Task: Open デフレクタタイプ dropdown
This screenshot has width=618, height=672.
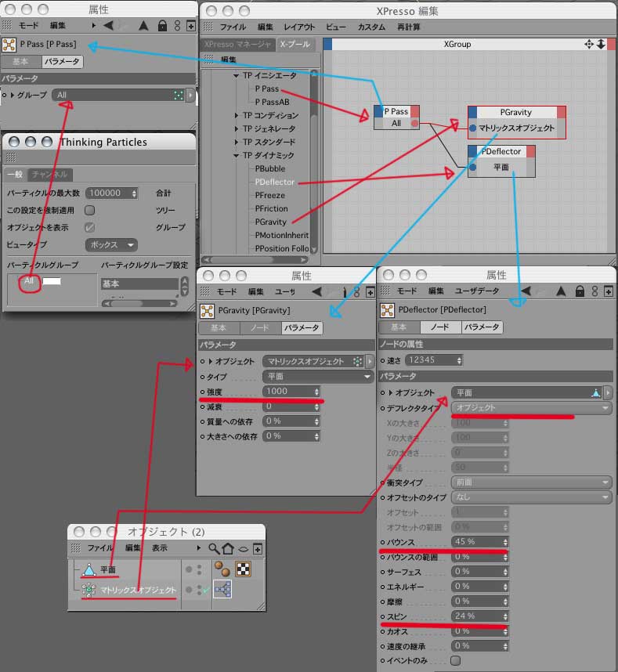Action: tap(531, 408)
